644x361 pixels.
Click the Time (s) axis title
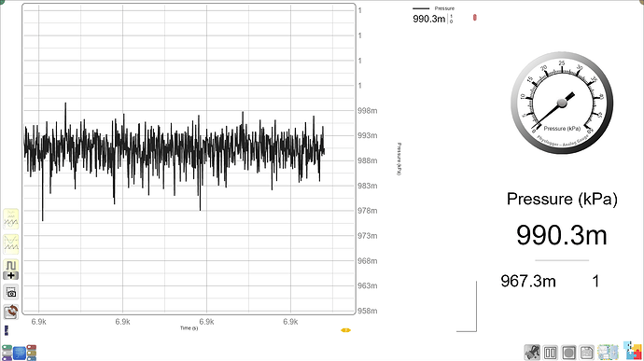[x=189, y=328]
